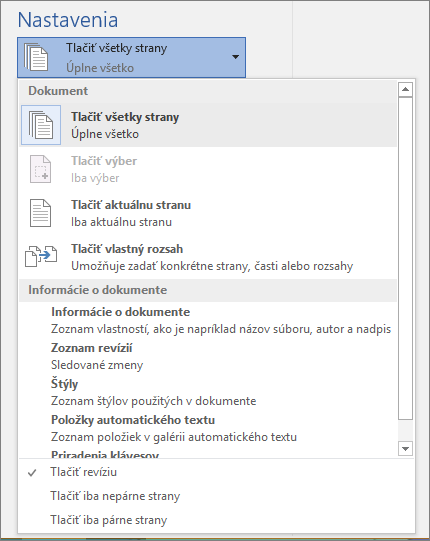Collapse the print range dropdown arrow
Viewport: 430px width, 541px height.
(x=236, y=57)
